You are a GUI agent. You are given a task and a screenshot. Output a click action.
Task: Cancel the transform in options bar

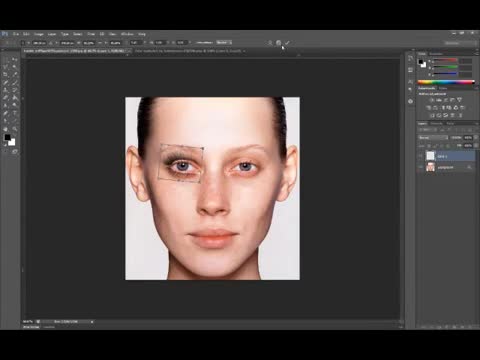[x=279, y=43]
